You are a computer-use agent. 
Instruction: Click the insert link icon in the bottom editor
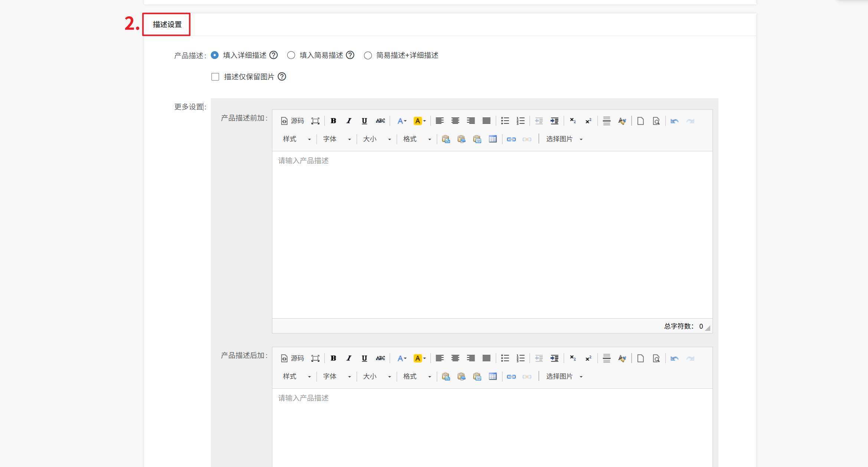[x=511, y=376]
